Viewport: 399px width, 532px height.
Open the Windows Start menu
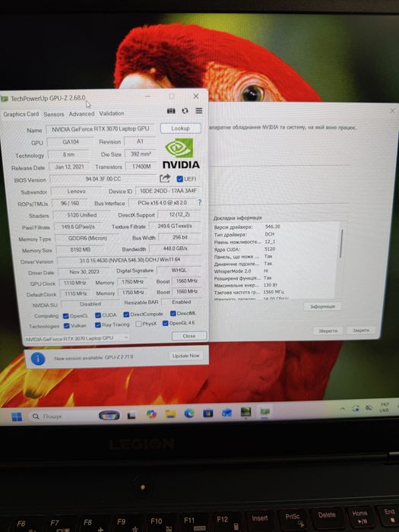(x=17, y=416)
